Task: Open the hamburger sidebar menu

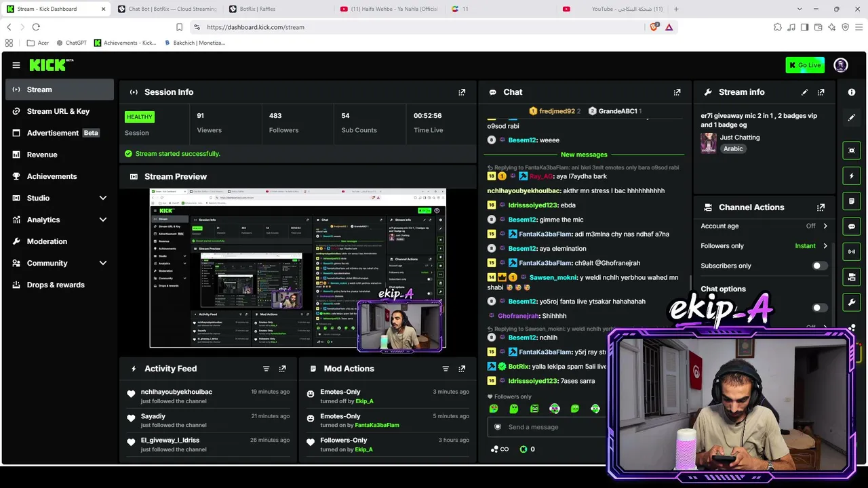Action: coord(16,65)
